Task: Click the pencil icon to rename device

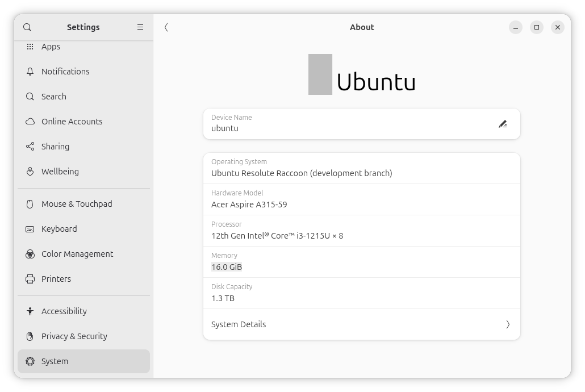Action: [x=502, y=124]
